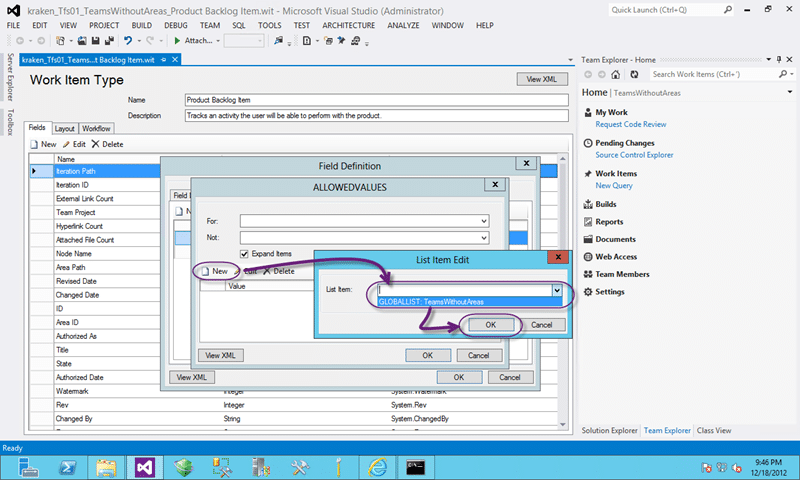Click the fields list vertical scrollbar down arrow
The image size is (800, 480).
click(563, 424)
